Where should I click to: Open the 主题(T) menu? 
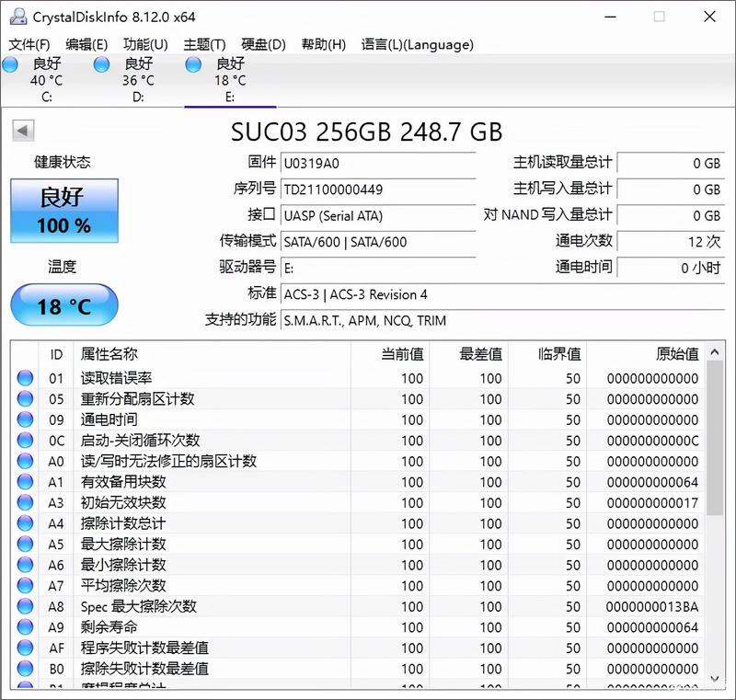[204, 44]
